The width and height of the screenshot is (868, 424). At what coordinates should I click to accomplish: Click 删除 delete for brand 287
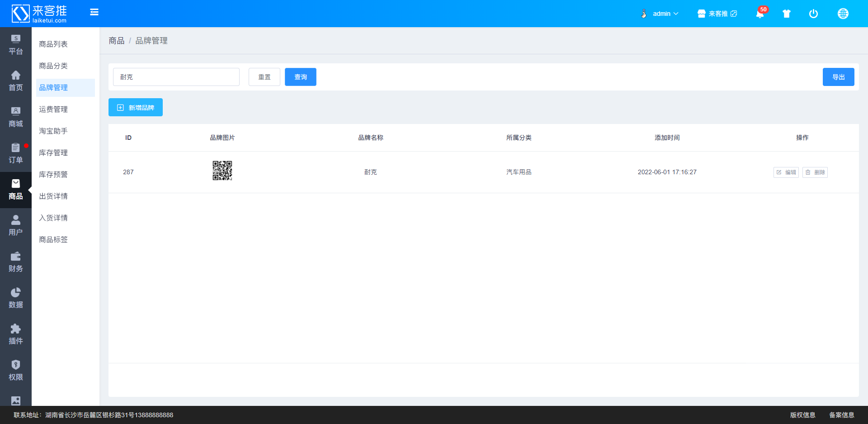tap(815, 172)
